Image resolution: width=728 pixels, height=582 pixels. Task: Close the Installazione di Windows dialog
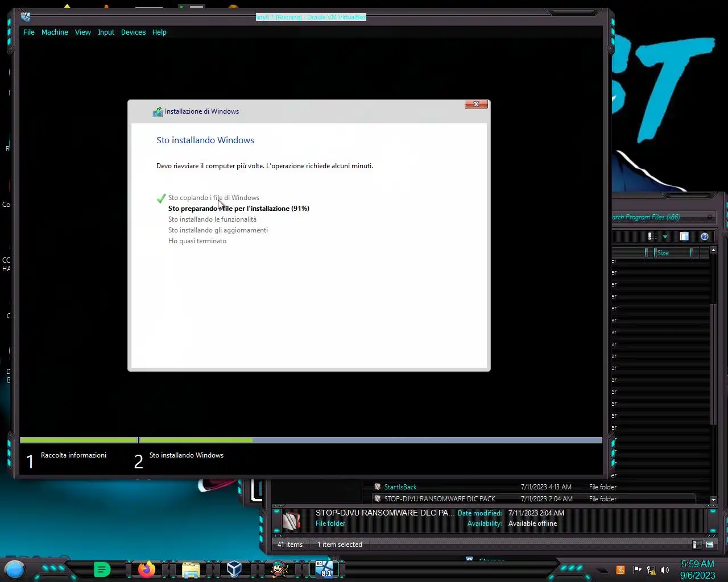coord(476,104)
